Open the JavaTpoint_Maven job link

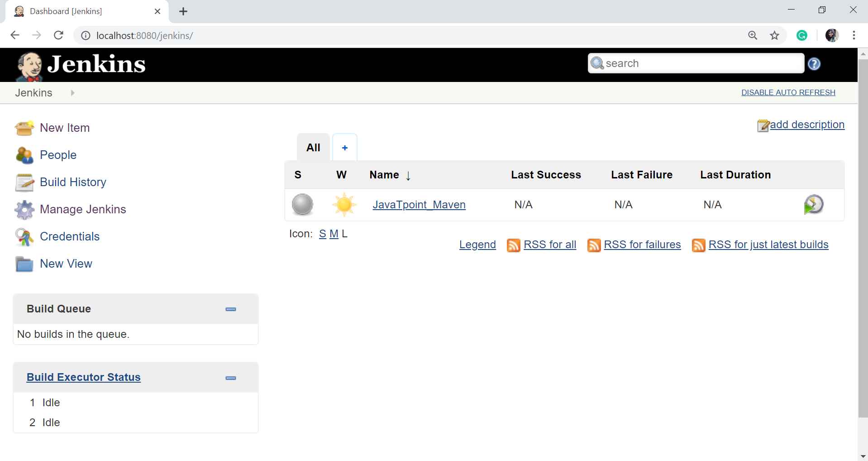tap(419, 205)
